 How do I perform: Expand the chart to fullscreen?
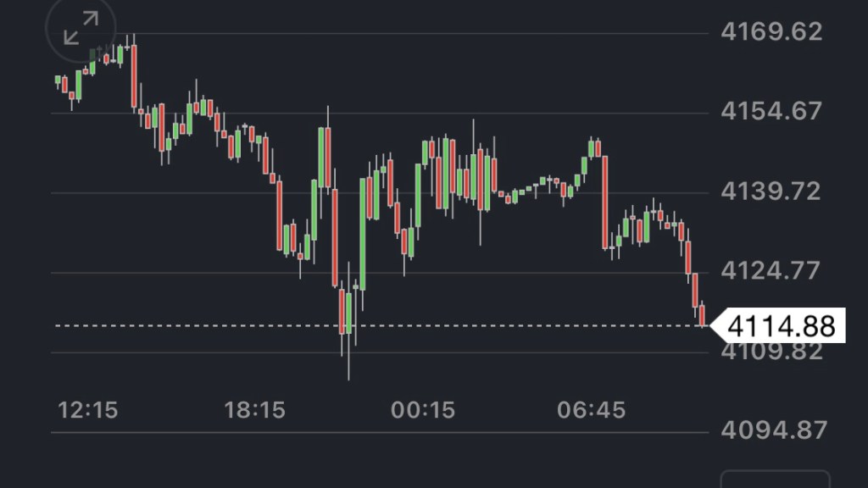click(81, 30)
